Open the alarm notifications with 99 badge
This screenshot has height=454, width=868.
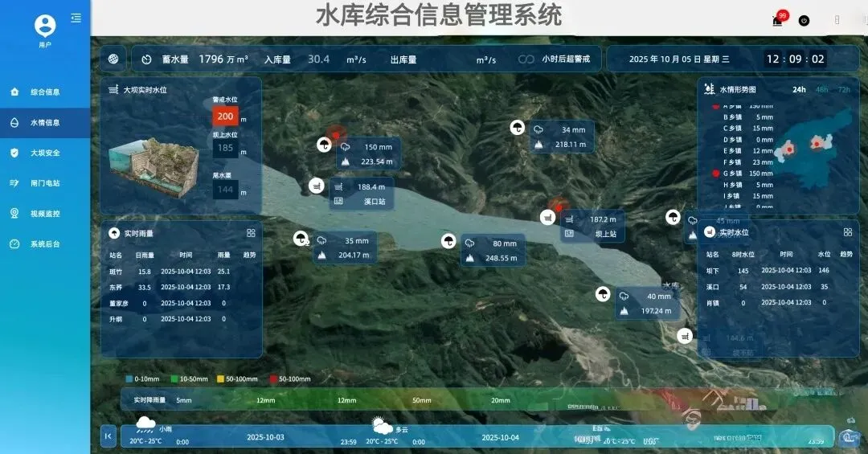[x=779, y=19]
